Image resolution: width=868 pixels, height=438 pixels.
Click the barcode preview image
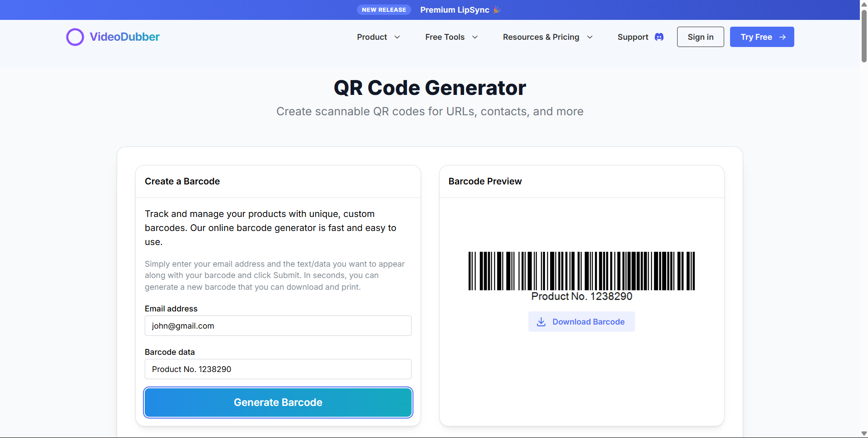pos(581,271)
